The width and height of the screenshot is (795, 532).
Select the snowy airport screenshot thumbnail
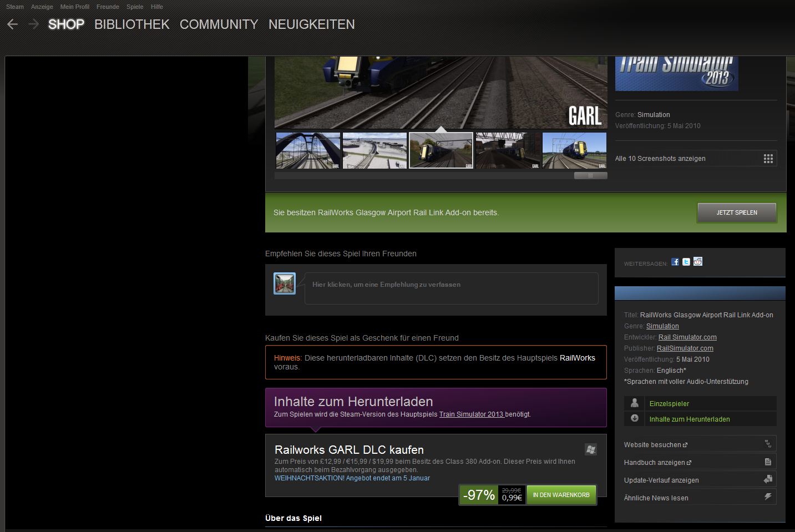374,150
